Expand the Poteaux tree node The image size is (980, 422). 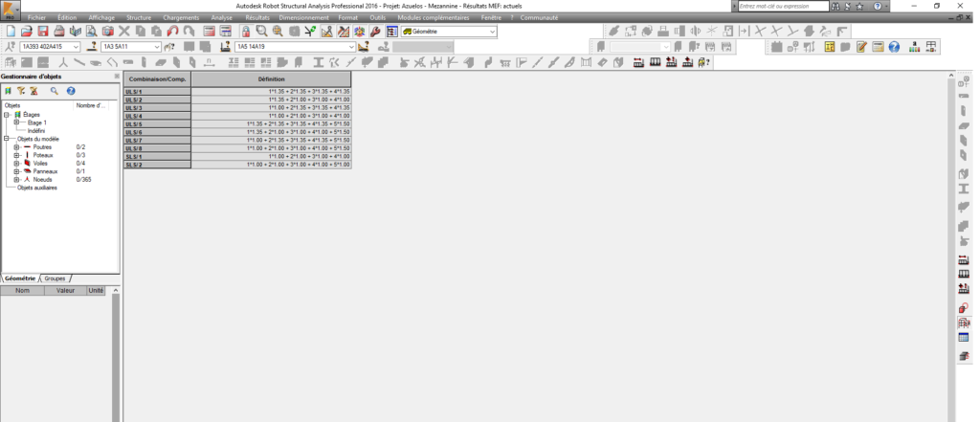point(16,155)
